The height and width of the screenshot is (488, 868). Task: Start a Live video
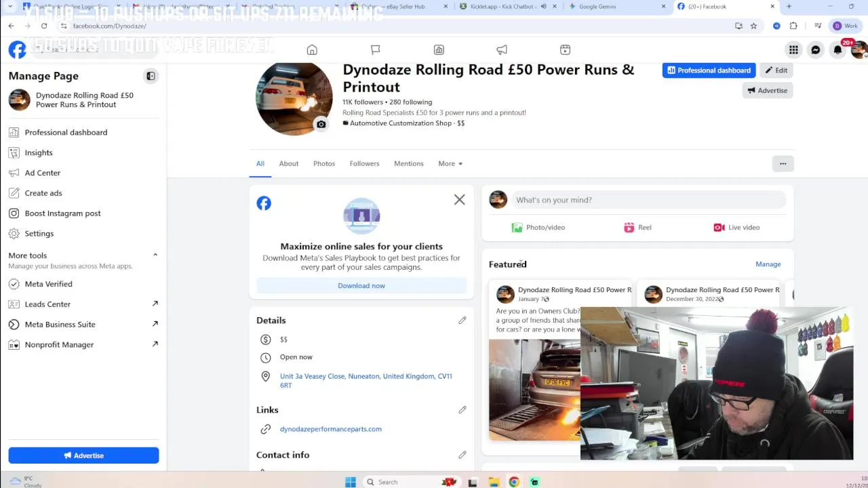[736, 228]
